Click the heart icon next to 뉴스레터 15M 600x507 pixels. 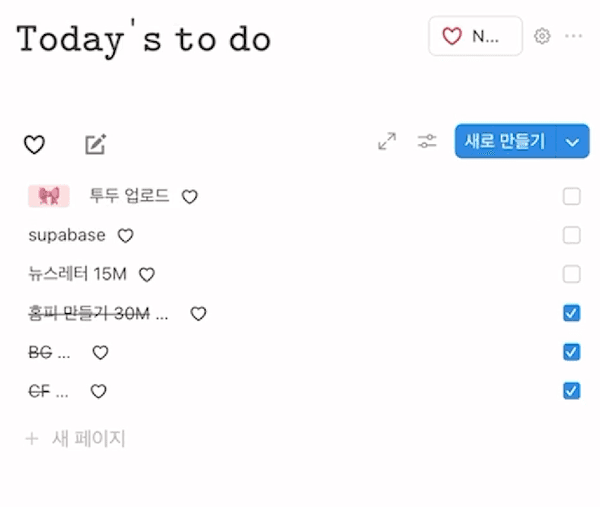pos(147,274)
